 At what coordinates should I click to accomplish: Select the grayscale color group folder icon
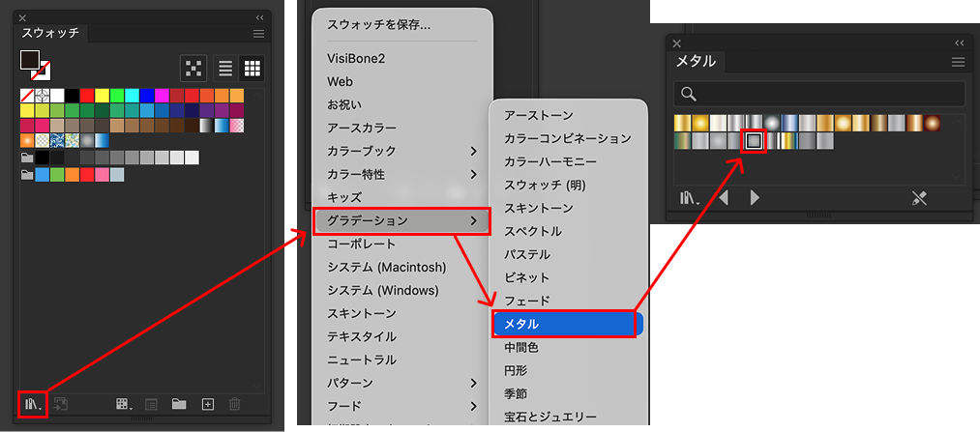[27, 158]
